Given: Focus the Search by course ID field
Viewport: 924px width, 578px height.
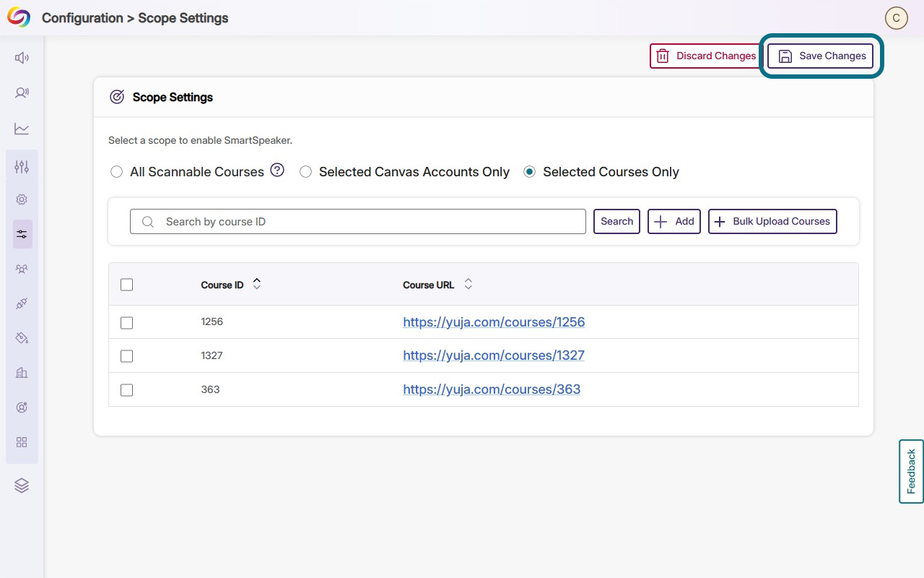Looking at the screenshot, I should (358, 222).
